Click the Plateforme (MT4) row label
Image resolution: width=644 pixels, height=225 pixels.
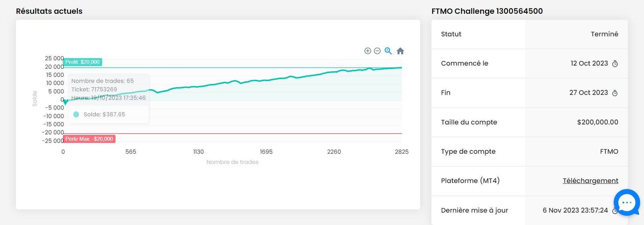click(470, 181)
